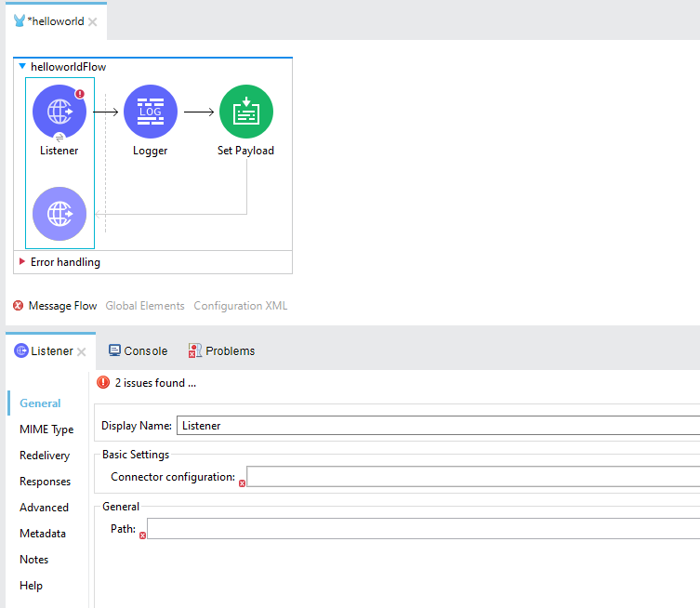The height and width of the screenshot is (608, 700).
Task: Switch to the Console tab
Action: pos(138,350)
